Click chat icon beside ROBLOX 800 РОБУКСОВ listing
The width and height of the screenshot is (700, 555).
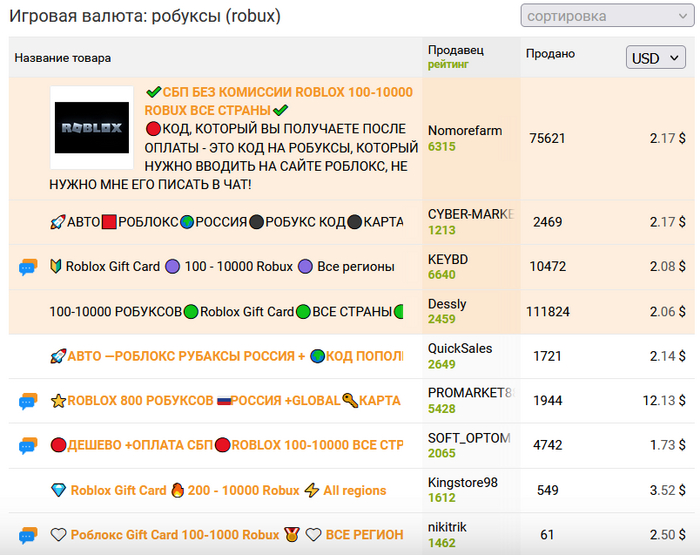28,401
